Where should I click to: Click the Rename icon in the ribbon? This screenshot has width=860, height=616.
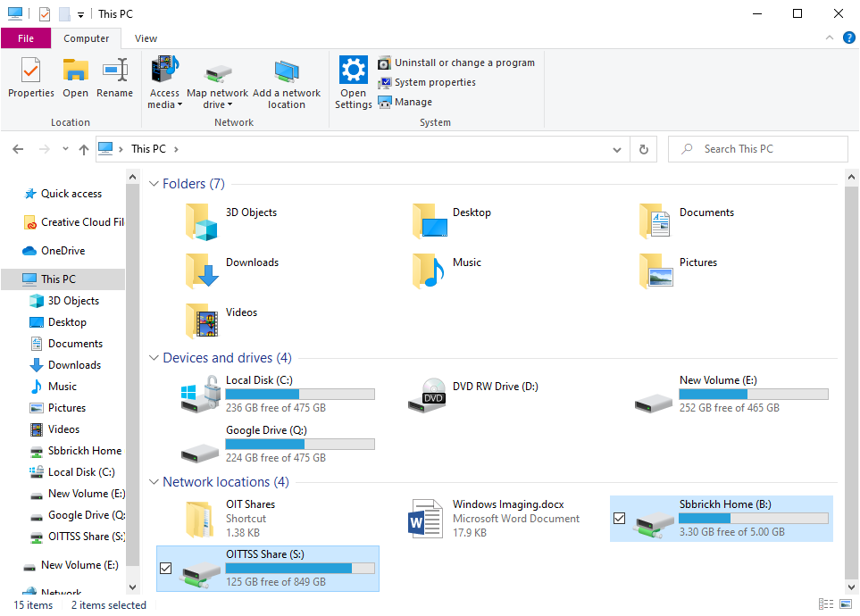point(114,71)
